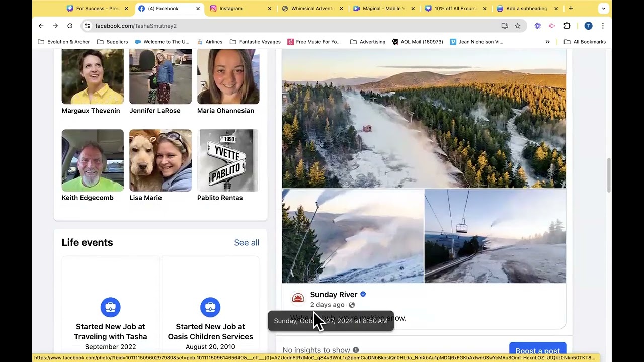Open a new browser tab
The image size is (644, 362).
571,8
